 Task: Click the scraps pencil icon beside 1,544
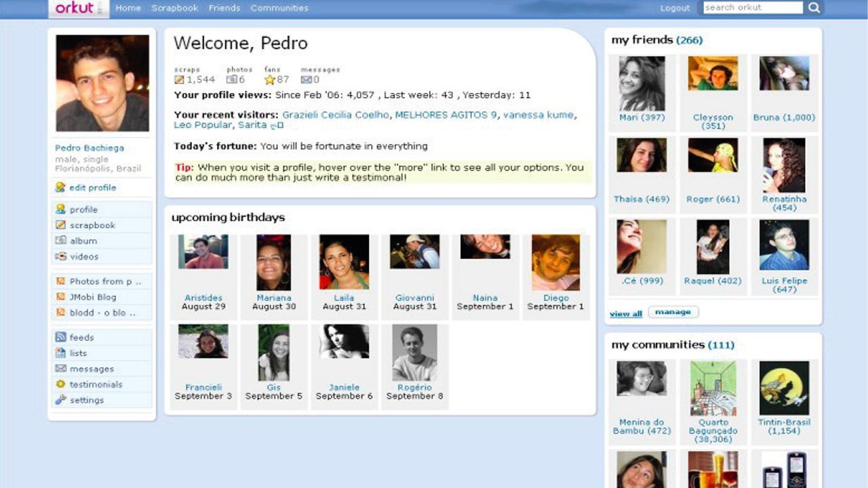point(179,80)
